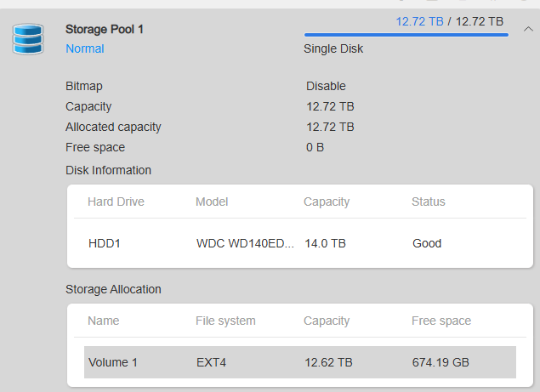Click the EXT4 file system cell
Image resolution: width=540 pixels, height=392 pixels.
click(212, 362)
